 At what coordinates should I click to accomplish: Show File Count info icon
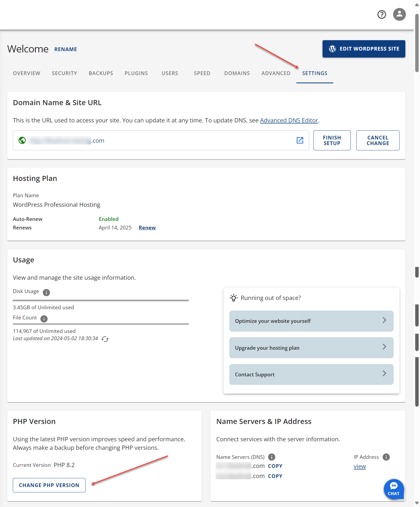coord(44,319)
